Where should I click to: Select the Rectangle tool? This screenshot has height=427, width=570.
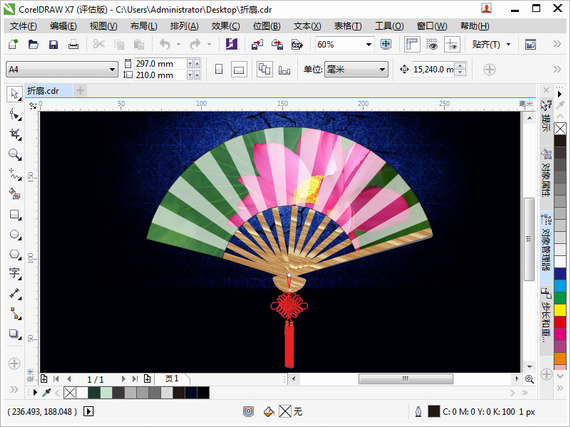point(15,214)
